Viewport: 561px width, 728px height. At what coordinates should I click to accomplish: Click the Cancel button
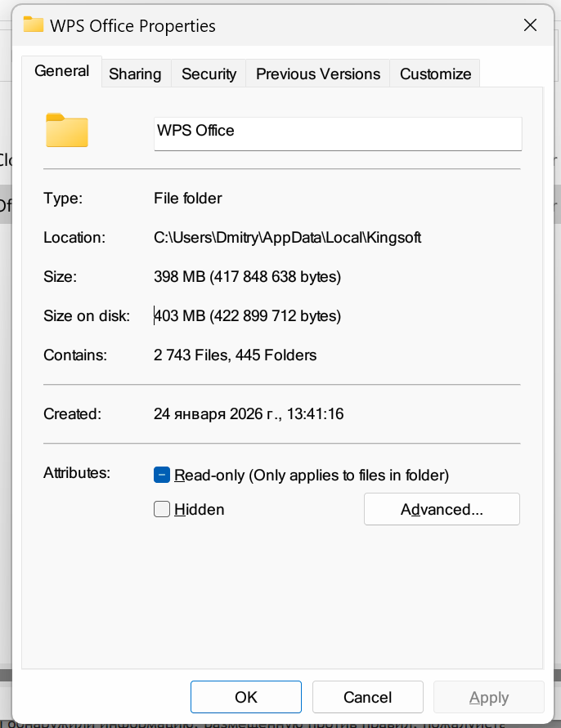point(368,697)
